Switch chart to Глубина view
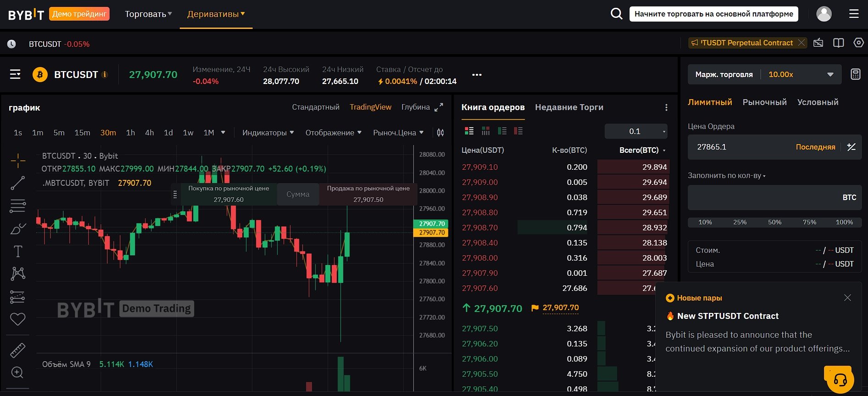868x396 pixels. [x=415, y=107]
